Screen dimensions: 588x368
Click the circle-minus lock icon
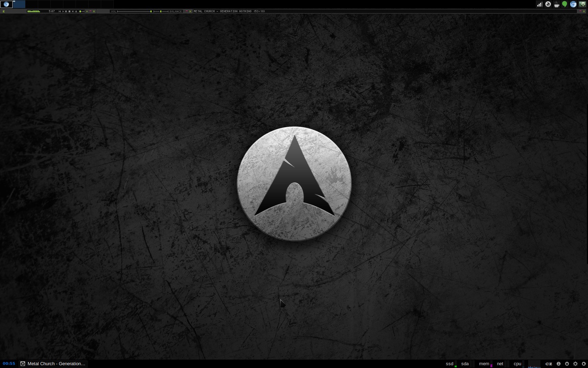pos(559,364)
